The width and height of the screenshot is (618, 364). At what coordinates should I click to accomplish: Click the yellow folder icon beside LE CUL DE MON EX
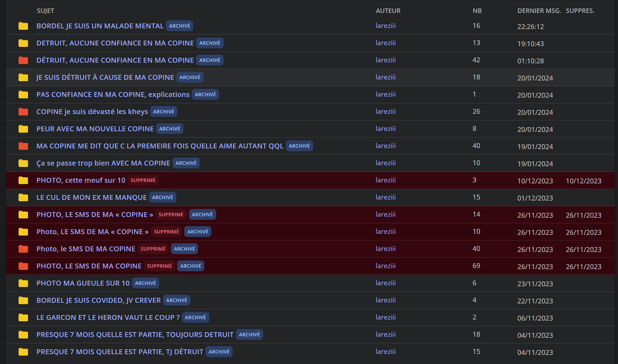[x=23, y=197]
